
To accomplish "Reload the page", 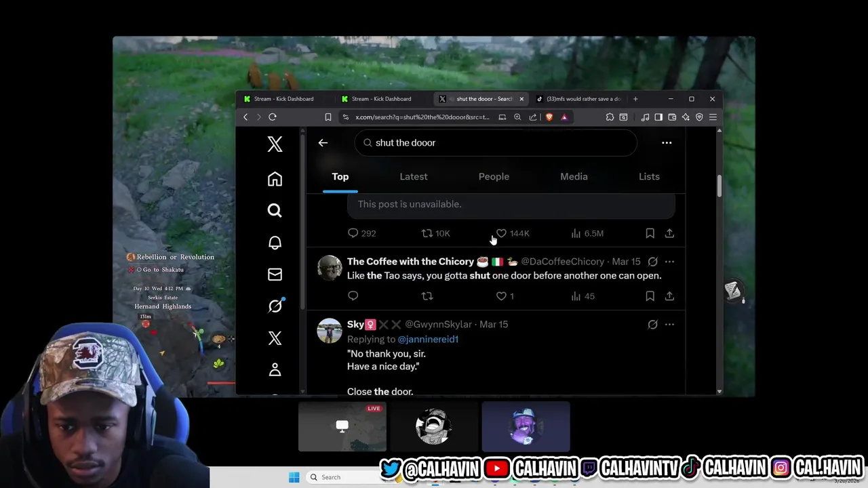I will click(273, 117).
